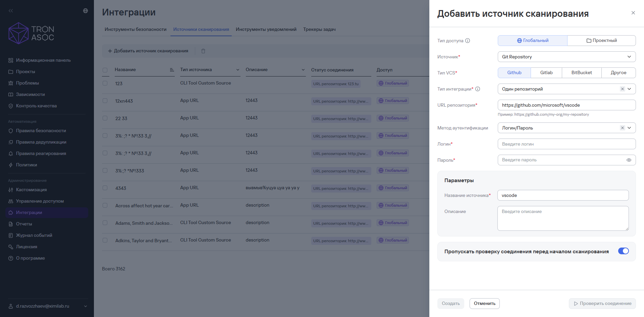Open the Источник Git Repository dropdown
Viewport: 644px width, 317px height.
pos(567,57)
